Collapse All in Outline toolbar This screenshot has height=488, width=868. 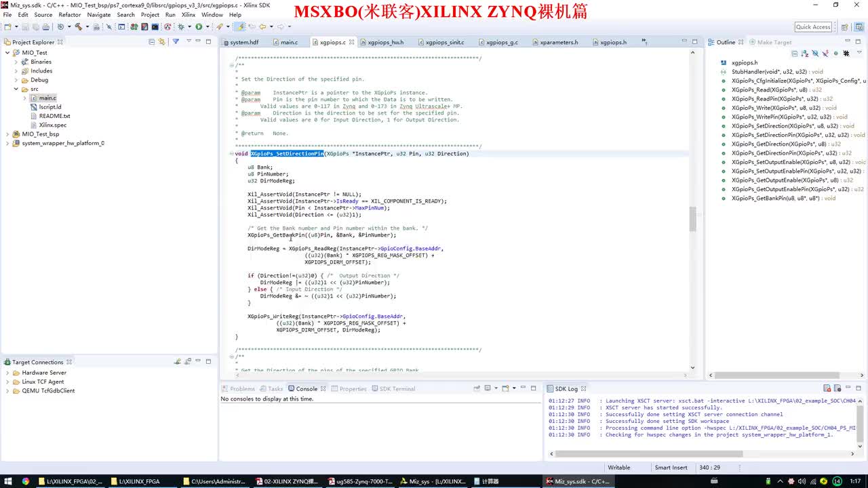point(795,54)
